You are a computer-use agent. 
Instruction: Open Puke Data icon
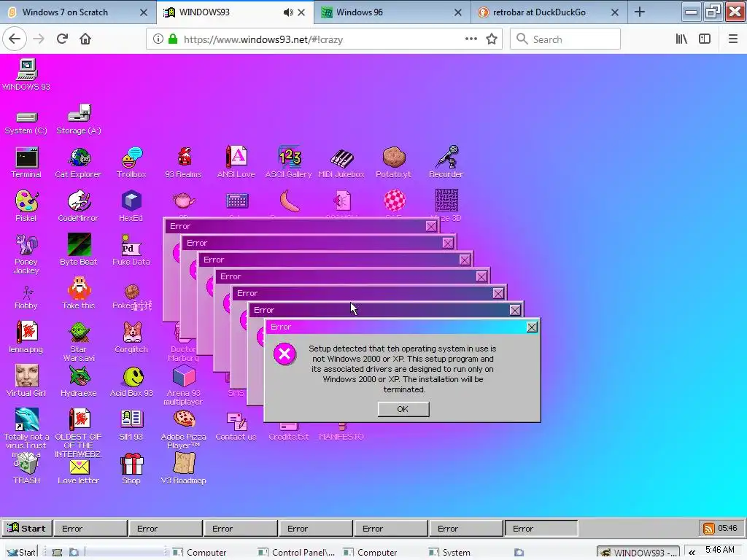point(131,250)
